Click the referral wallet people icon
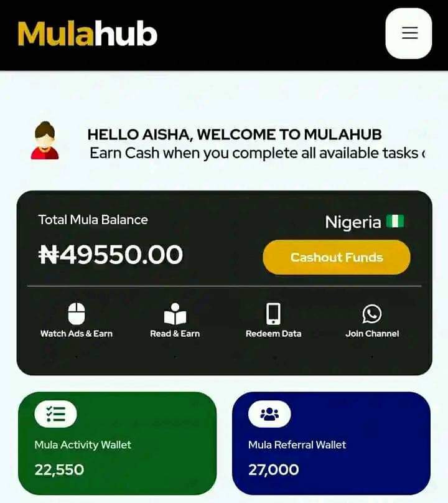The height and width of the screenshot is (503, 448). coord(269,414)
